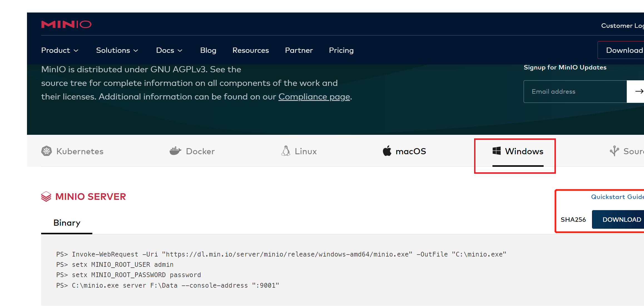Click the MinIO logo
This screenshot has width=644, height=306.
tap(66, 24)
